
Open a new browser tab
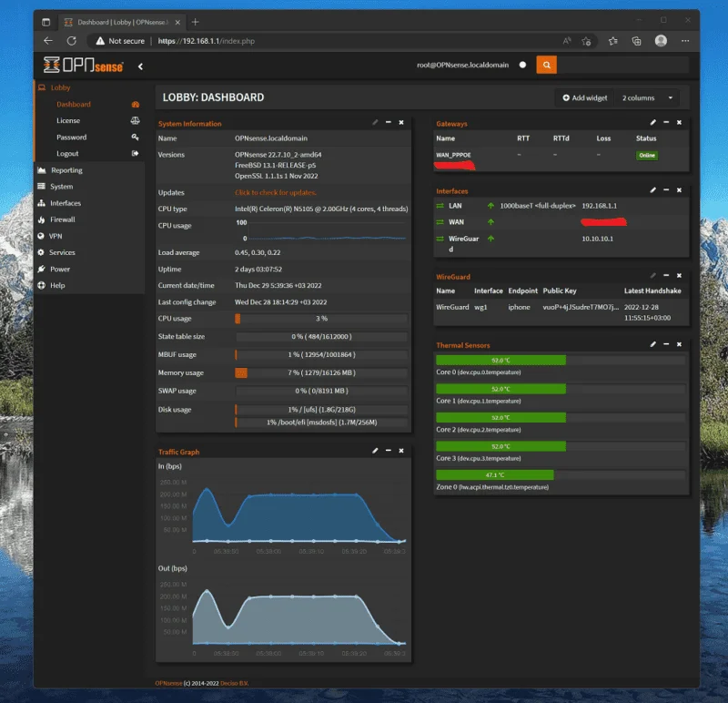tap(195, 22)
